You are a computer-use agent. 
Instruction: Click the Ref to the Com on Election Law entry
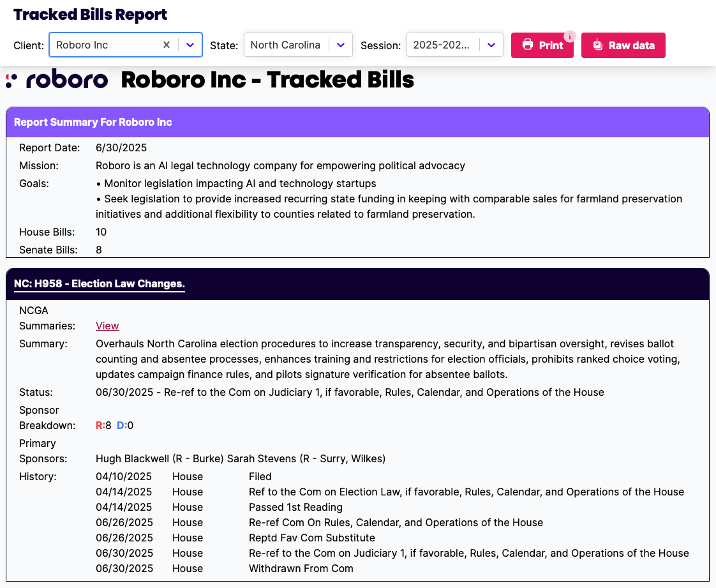coord(466,492)
